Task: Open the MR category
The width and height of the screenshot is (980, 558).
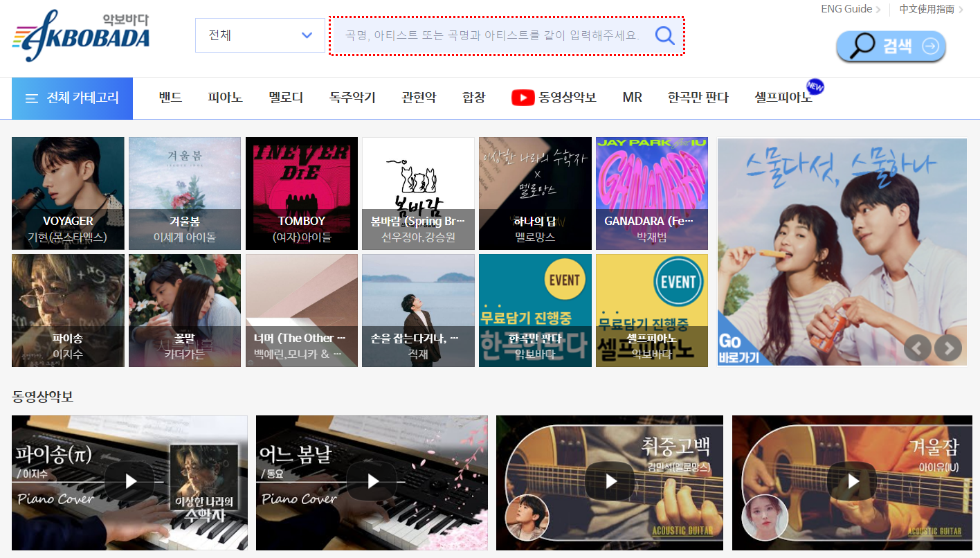Action: coord(631,98)
